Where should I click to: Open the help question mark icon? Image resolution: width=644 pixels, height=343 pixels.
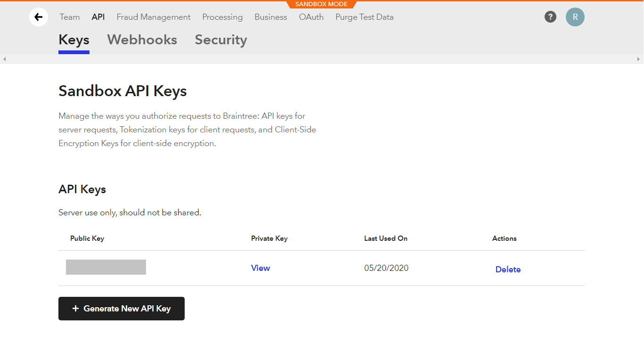550,17
